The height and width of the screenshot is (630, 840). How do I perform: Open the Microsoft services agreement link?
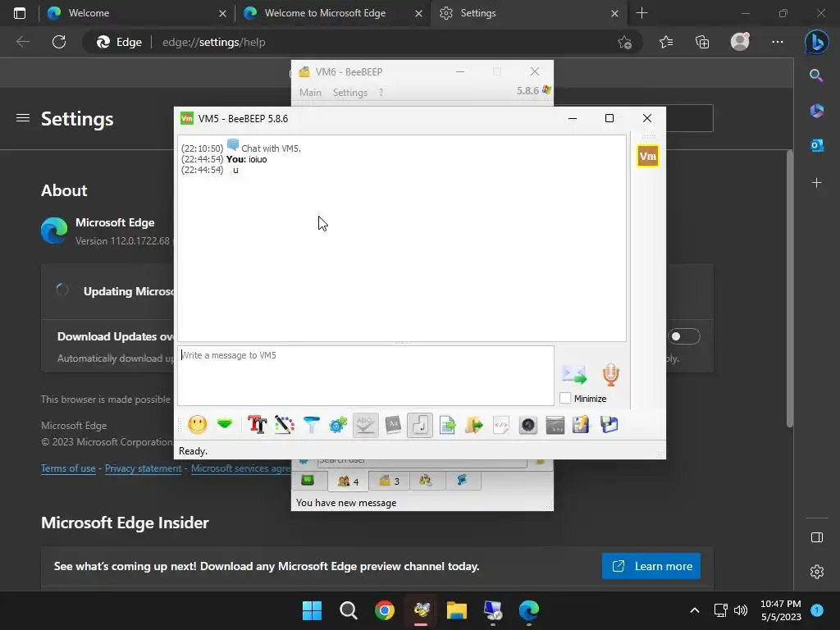tap(241, 468)
